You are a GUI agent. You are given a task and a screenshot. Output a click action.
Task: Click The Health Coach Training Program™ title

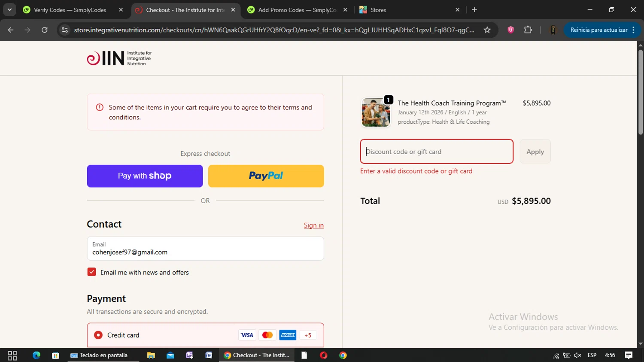click(452, 103)
